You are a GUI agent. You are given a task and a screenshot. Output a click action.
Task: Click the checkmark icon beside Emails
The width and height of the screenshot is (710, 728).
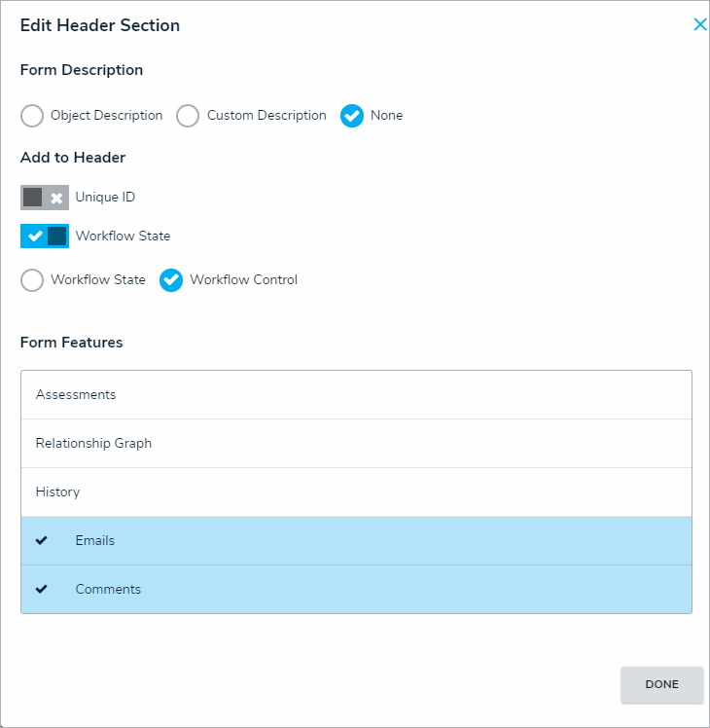pos(41,540)
